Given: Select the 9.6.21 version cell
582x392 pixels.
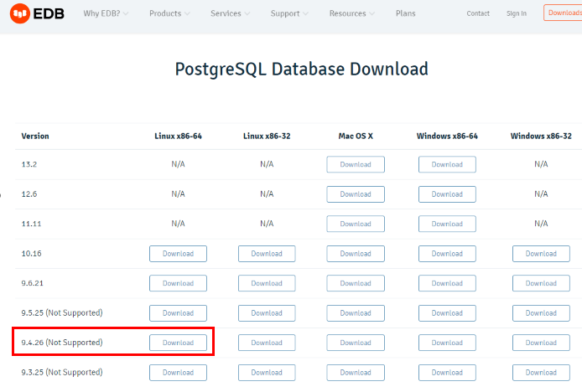Looking at the screenshot, I should [x=33, y=283].
